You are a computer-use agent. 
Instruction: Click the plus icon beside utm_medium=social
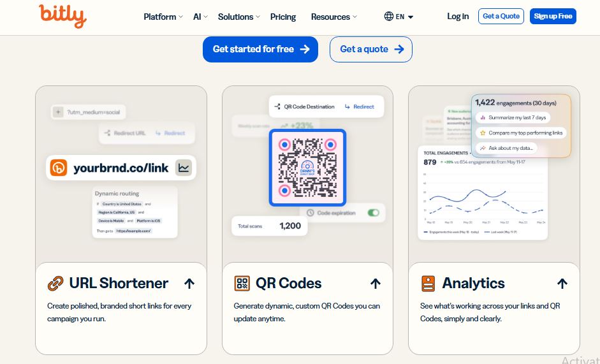[58, 112]
